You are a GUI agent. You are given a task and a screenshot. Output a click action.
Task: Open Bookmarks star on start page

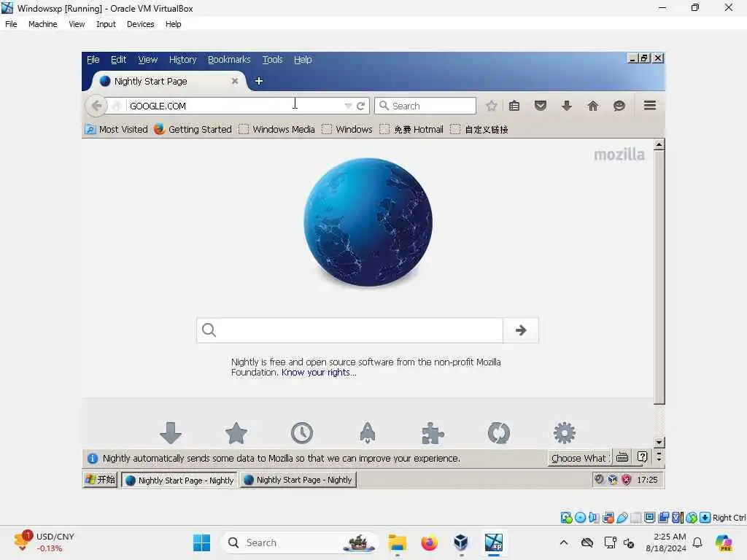[236, 433]
